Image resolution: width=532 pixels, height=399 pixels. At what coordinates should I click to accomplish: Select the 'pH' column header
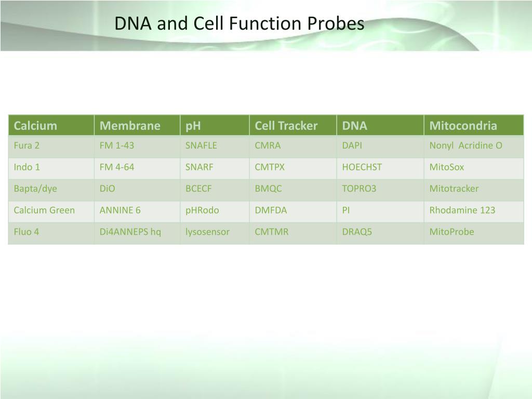click(x=215, y=126)
